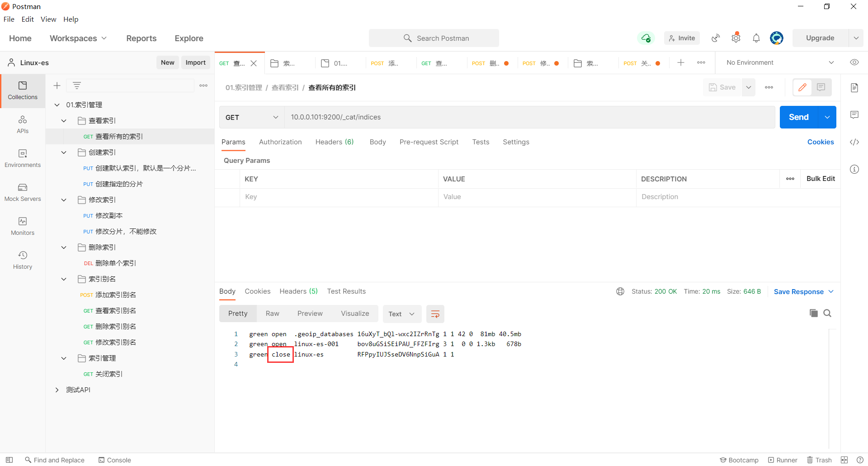The height and width of the screenshot is (466, 868).
Task: Open the Mock Servers panel
Action: [x=23, y=192]
